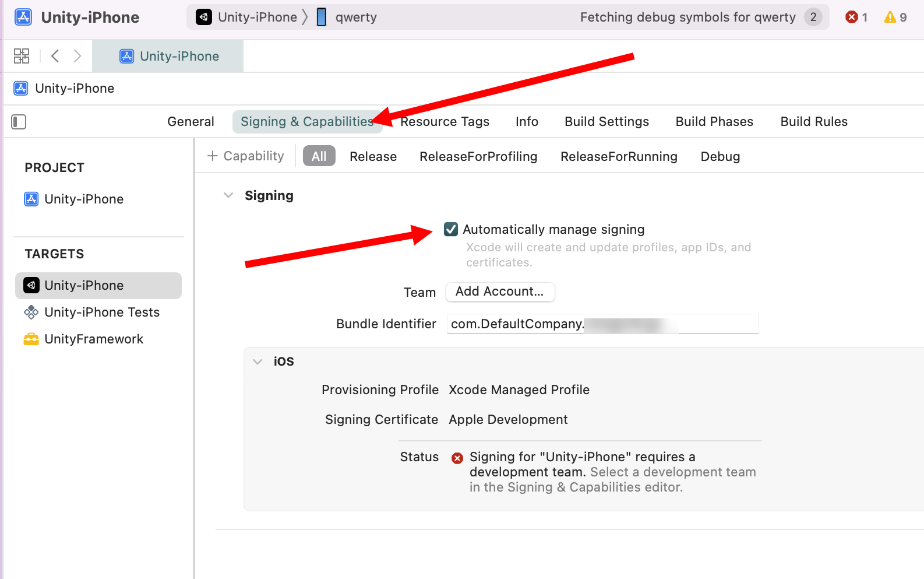
Task: Select the All configurations filter
Action: tap(319, 156)
